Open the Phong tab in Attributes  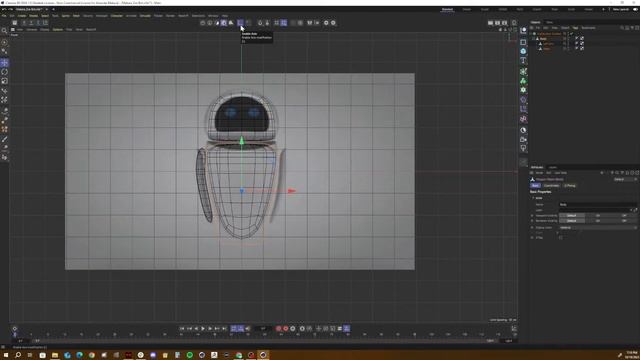coord(570,186)
